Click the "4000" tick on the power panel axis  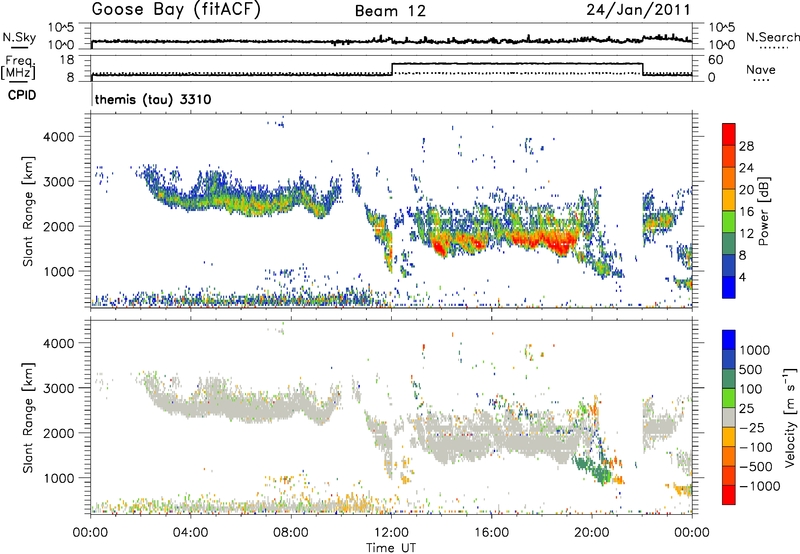click(58, 137)
